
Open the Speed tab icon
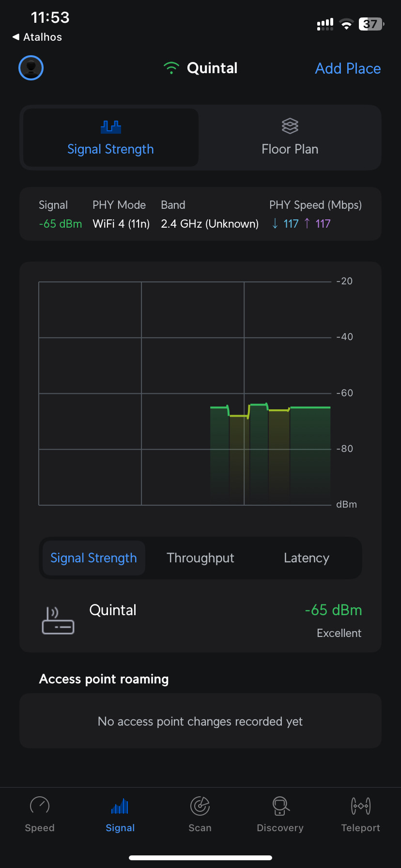(x=40, y=806)
